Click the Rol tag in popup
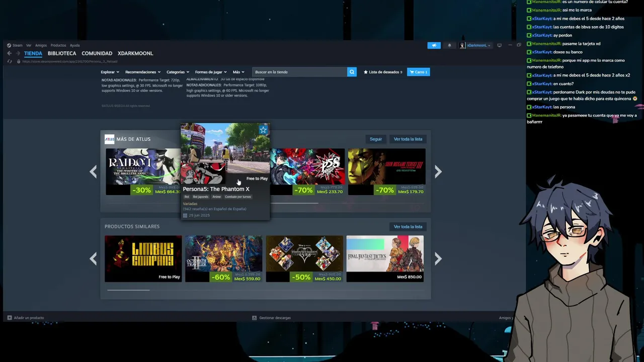 (x=186, y=197)
